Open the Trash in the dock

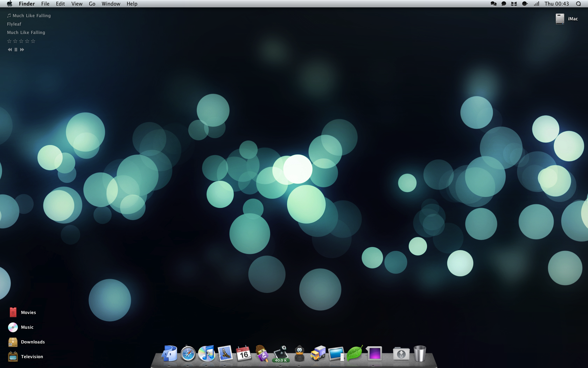(420, 353)
